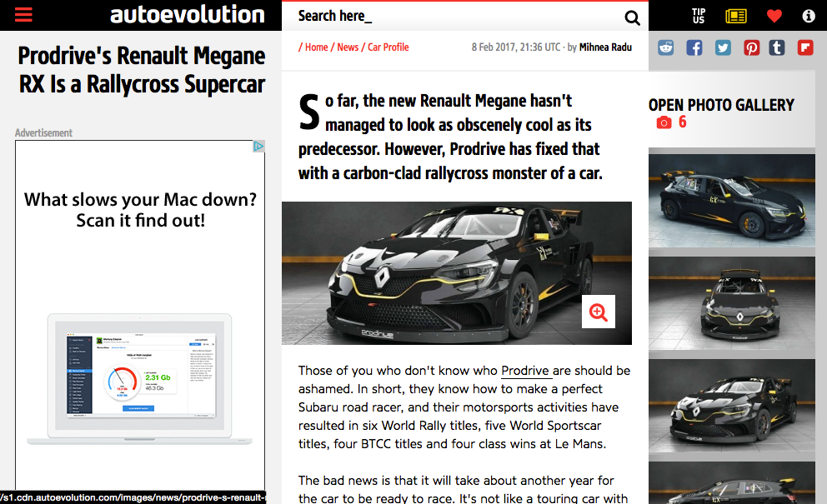Click the date '8 Feb 2017, 21:36 UTC'

coord(516,47)
